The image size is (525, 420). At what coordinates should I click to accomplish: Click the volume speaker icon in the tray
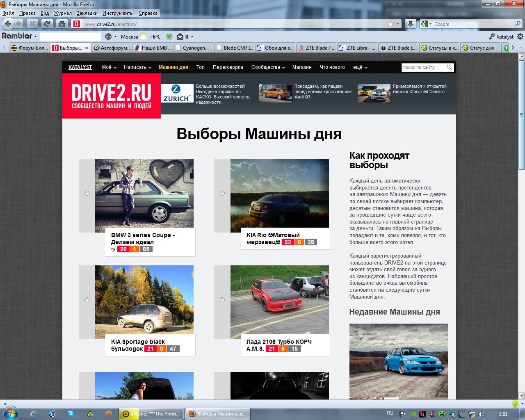point(481,414)
